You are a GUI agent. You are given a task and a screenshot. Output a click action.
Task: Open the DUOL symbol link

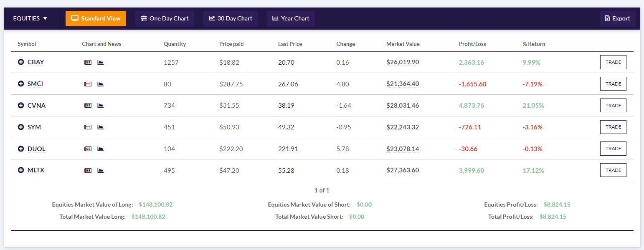(x=36, y=149)
